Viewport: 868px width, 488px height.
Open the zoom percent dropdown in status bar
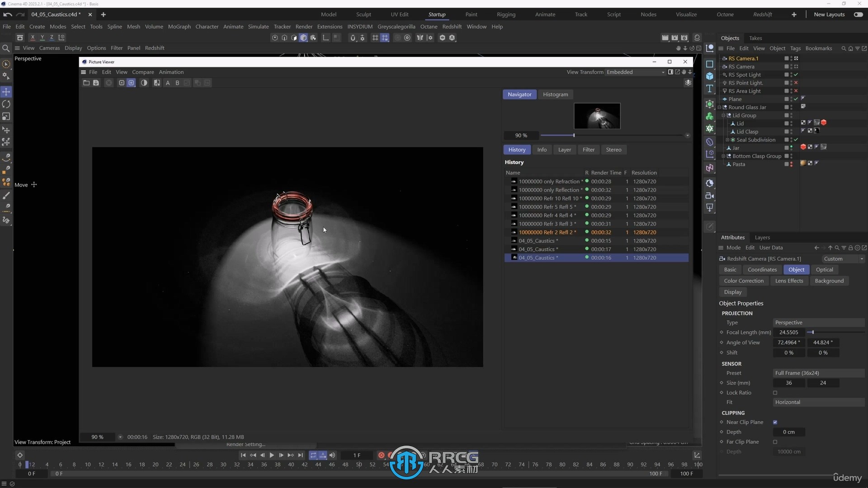click(120, 437)
